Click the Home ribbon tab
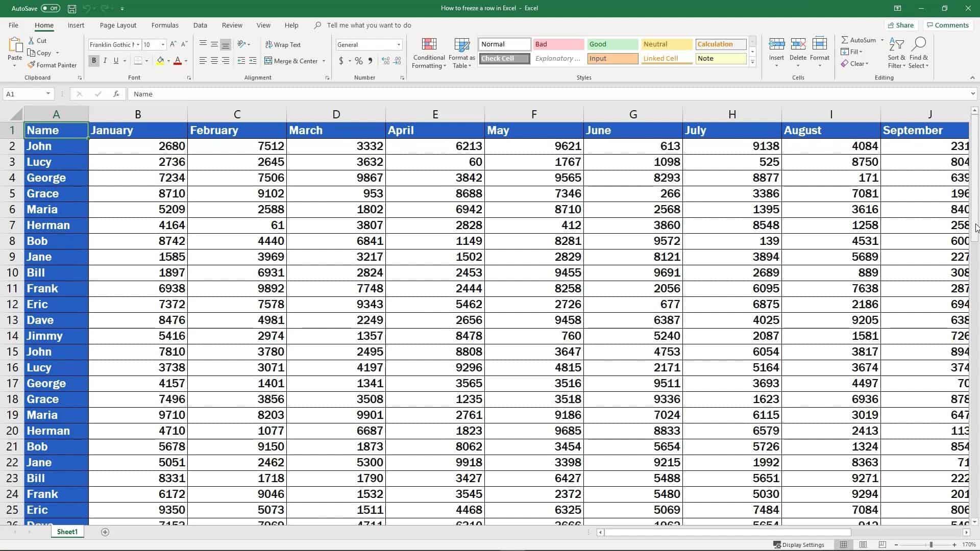 [x=44, y=25]
